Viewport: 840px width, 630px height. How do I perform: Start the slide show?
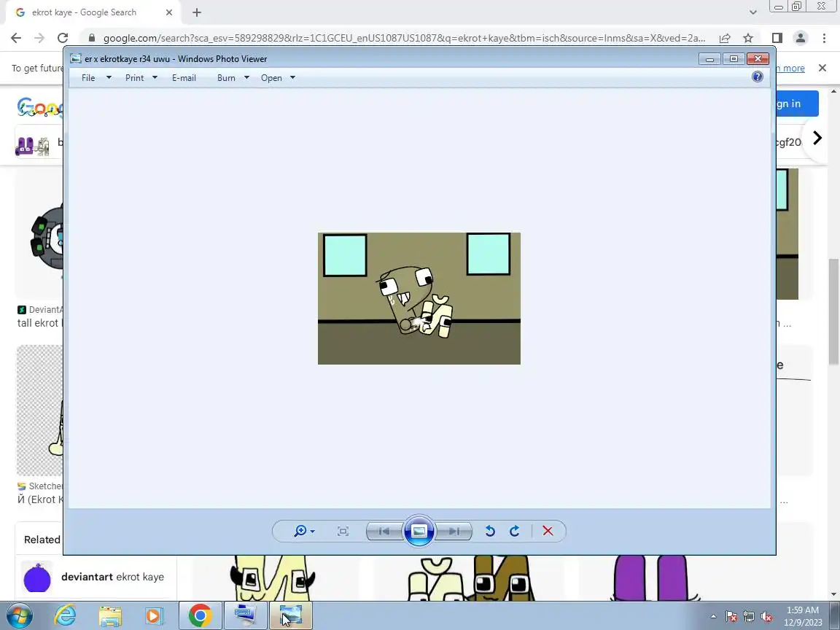pos(419,531)
